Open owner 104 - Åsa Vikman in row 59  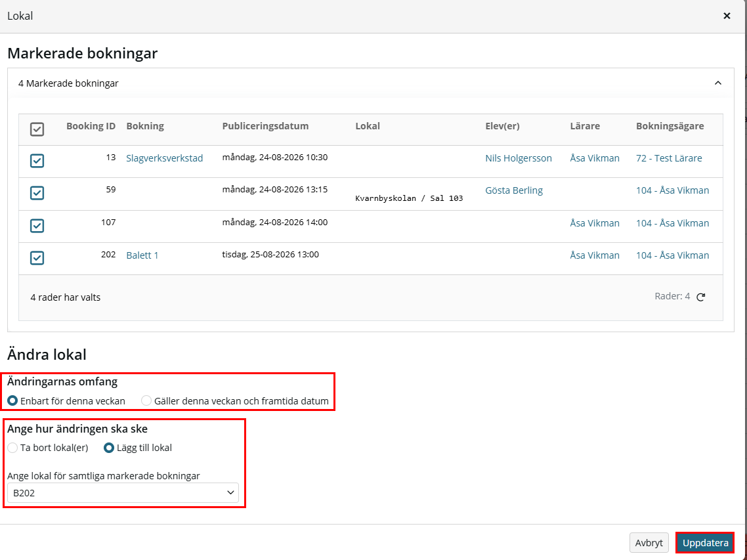coord(672,190)
